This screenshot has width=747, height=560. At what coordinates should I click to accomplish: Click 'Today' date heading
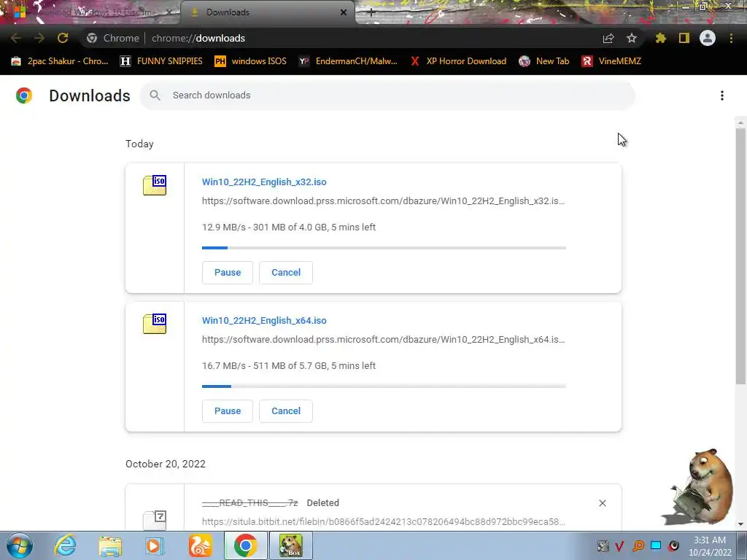(x=139, y=144)
